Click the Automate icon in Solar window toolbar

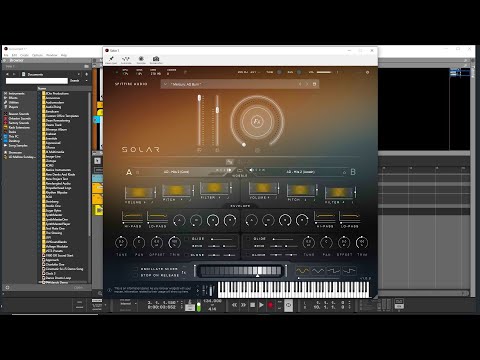tap(126, 59)
